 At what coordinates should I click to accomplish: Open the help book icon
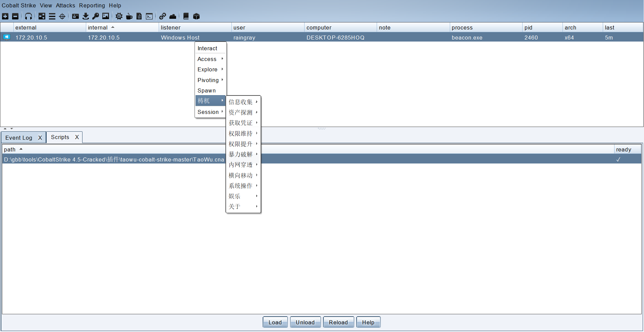[x=186, y=16]
